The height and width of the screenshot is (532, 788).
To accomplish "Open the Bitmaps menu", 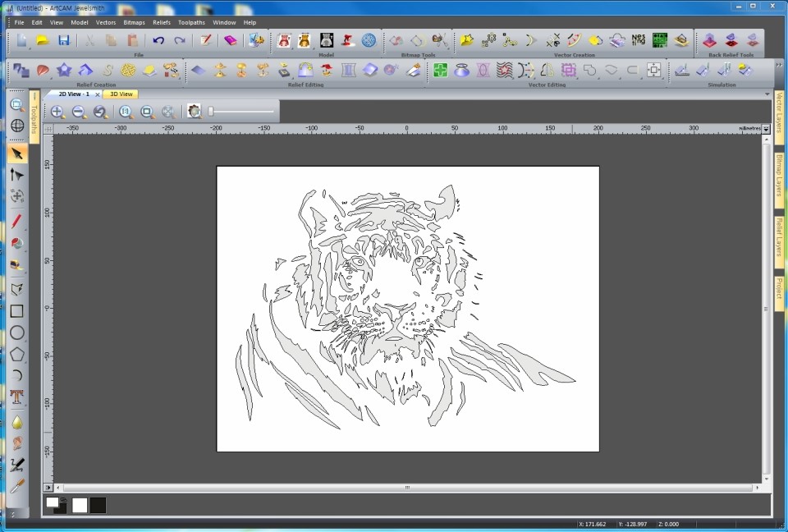I will pos(134,23).
